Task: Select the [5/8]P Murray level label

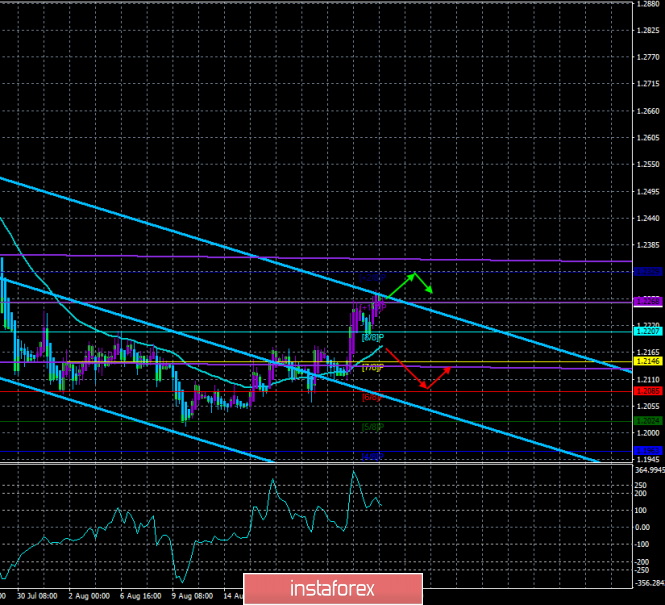Action: tap(372, 427)
